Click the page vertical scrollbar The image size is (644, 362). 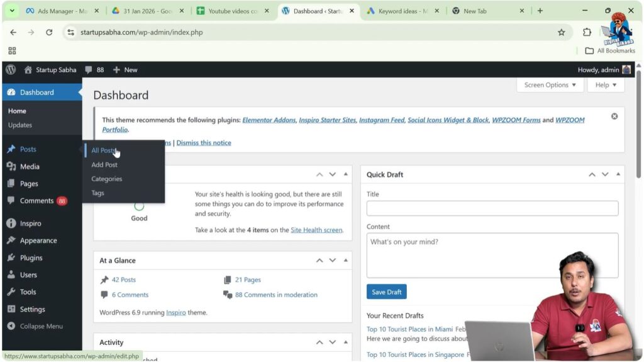click(x=639, y=123)
